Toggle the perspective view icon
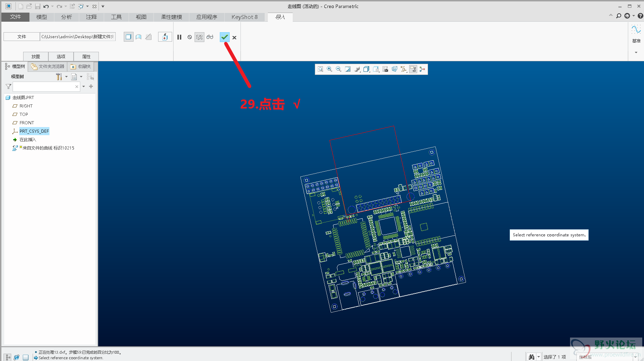 (394, 69)
